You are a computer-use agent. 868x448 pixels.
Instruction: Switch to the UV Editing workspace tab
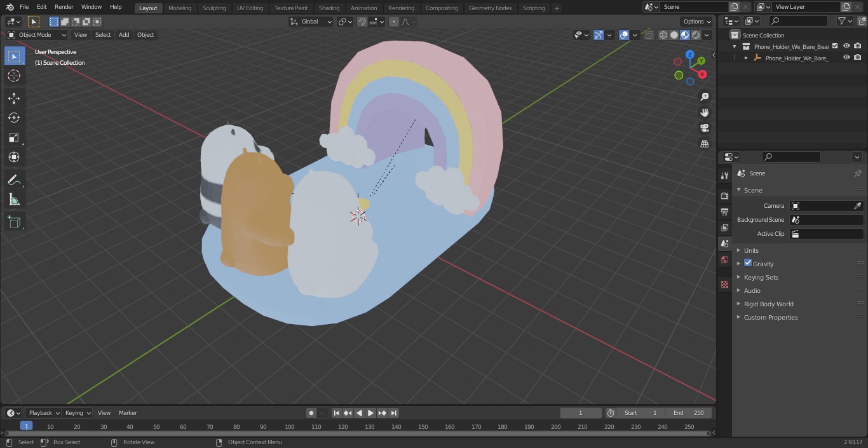[x=250, y=8]
